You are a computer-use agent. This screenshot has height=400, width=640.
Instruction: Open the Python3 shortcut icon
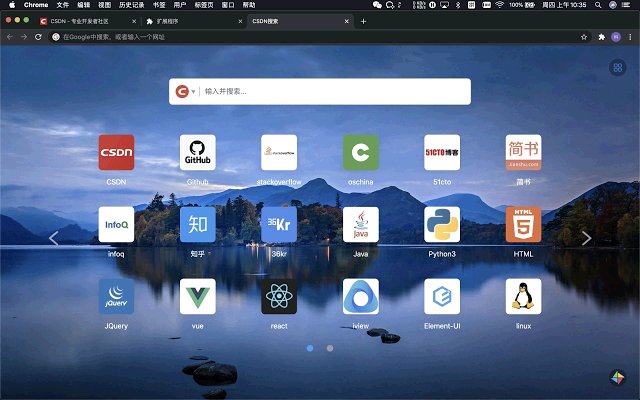442,225
